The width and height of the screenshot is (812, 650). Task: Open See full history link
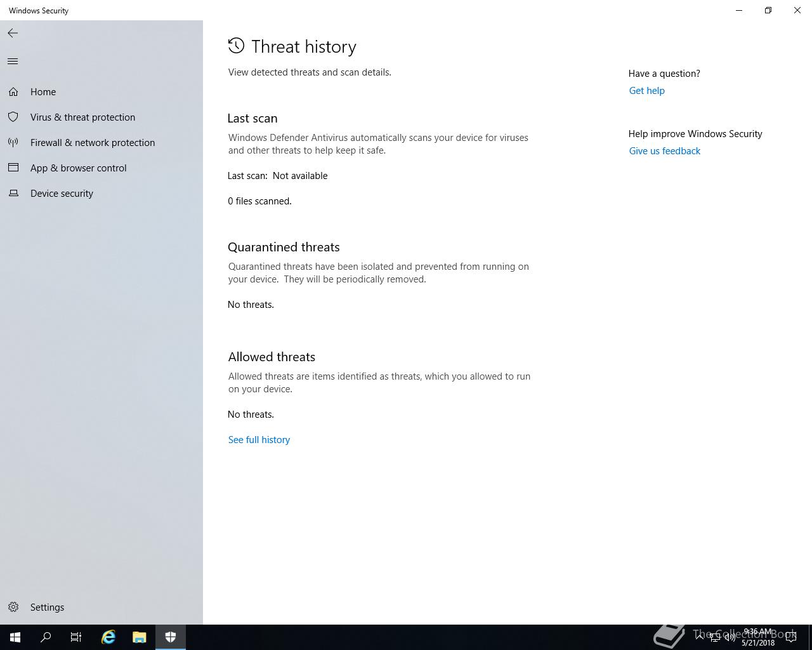259,440
